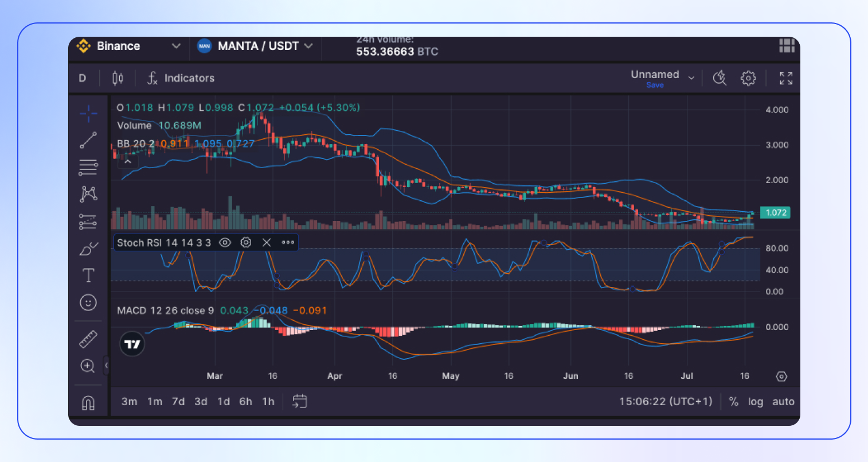Pick the trend line drawing tool
Screen dimensions: 868x462
[88, 140]
